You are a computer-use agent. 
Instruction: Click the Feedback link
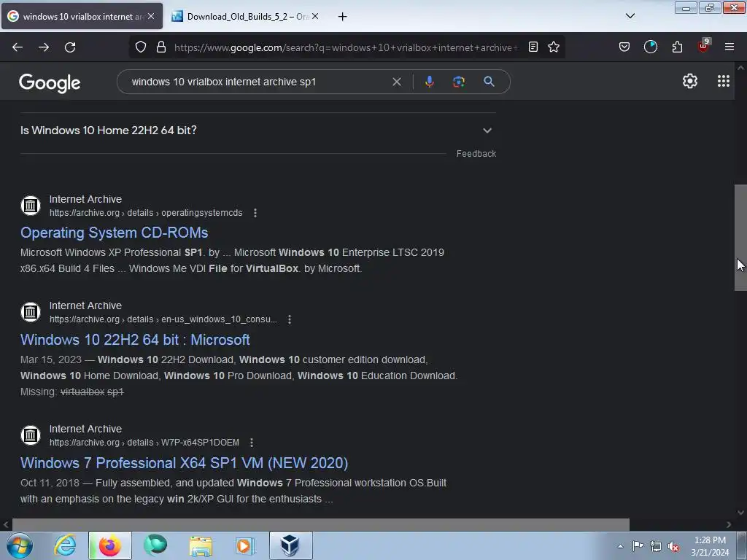click(476, 154)
